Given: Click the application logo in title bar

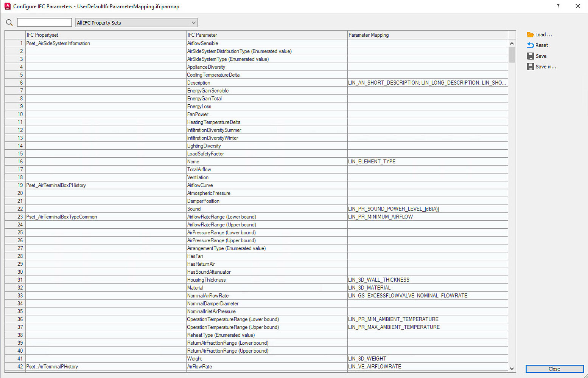Looking at the screenshot, I should coord(7,6).
